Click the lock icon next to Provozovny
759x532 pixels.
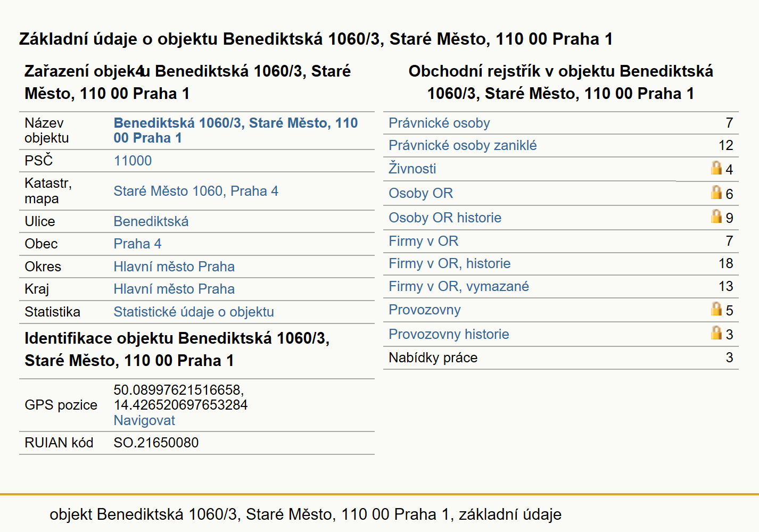716,309
